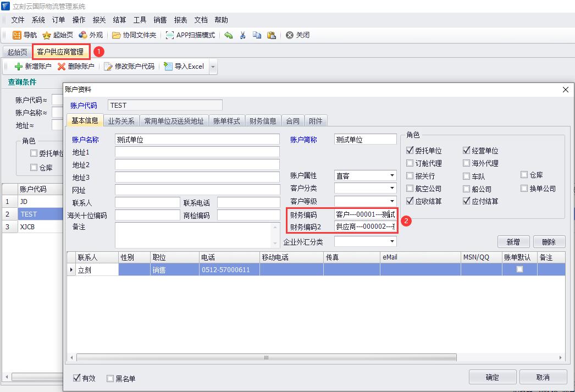Launch APP扫描模式 scan icon
Screen dimensions: 575x392
170,35
